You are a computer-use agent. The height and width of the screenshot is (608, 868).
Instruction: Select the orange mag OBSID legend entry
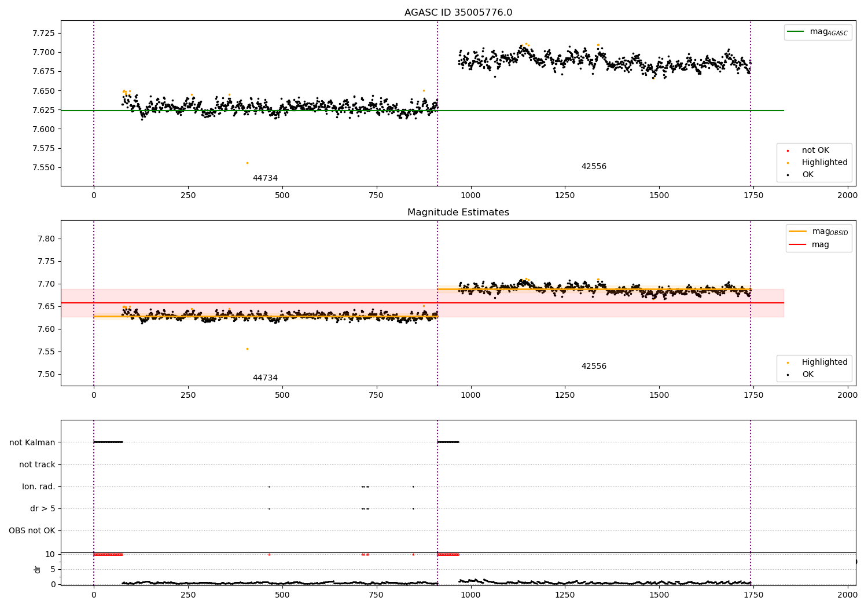click(x=819, y=232)
